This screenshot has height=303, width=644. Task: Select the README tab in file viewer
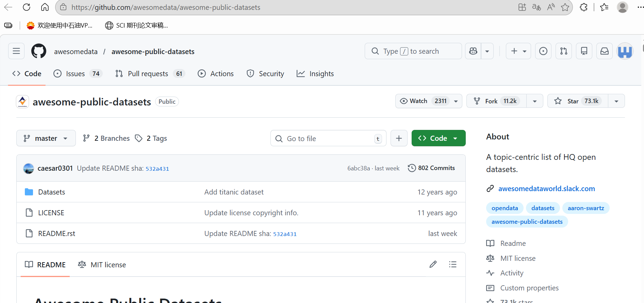45,265
